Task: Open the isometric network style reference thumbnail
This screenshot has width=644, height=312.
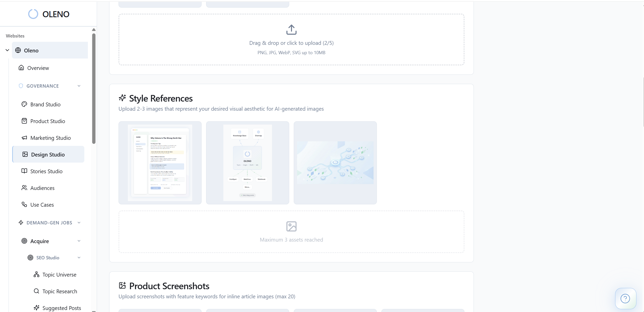Action: [335, 163]
